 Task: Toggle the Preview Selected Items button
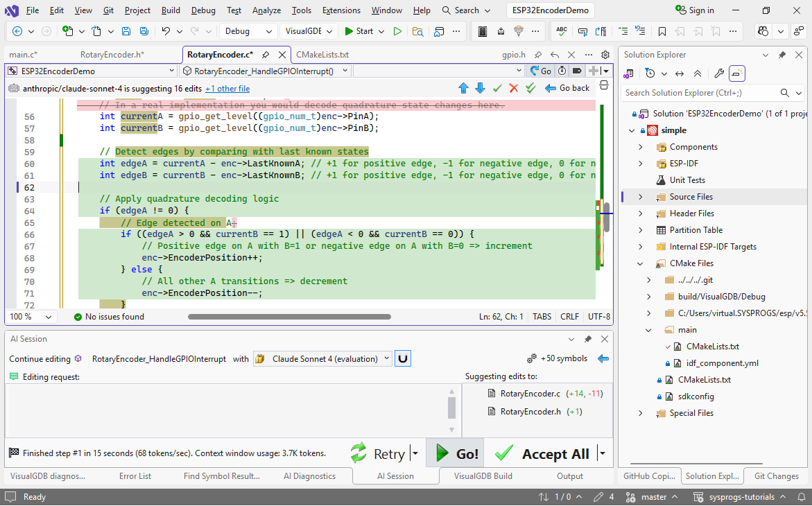[x=737, y=73]
